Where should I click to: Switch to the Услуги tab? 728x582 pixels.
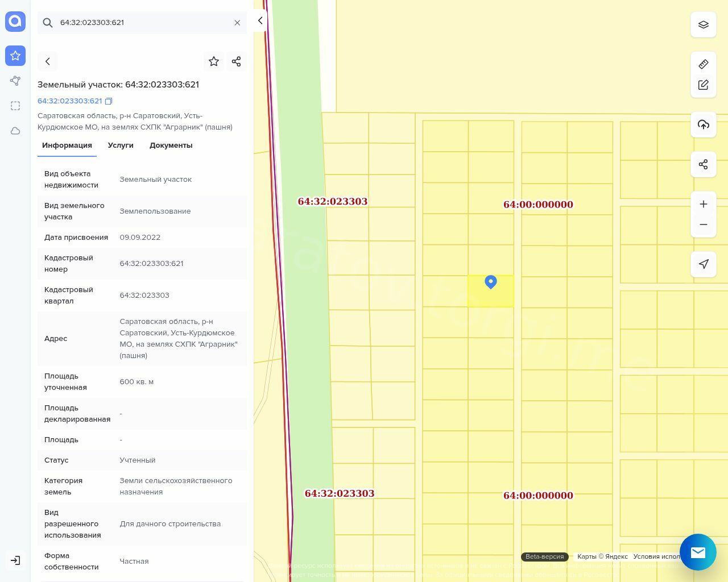121,145
